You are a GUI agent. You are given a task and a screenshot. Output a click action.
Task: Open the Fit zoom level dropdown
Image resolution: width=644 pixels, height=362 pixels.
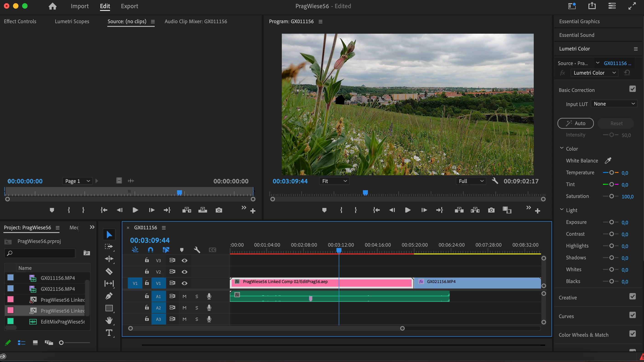click(x=334, y=181)
